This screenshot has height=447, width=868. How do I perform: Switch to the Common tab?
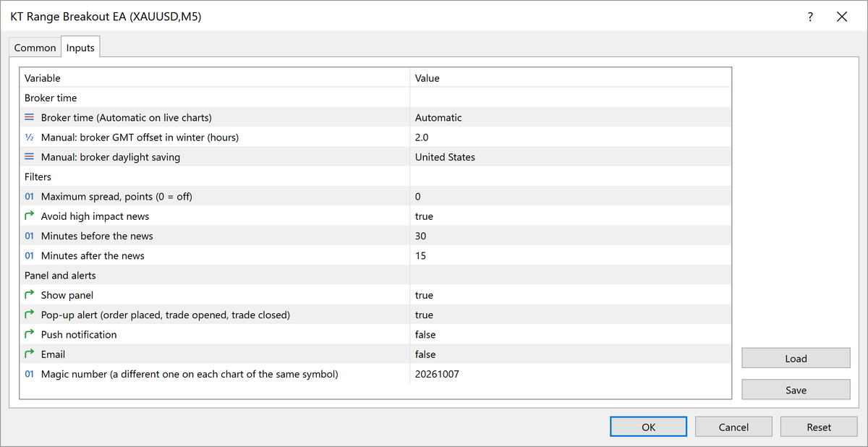pyautogui.click(x=35, y=48)
